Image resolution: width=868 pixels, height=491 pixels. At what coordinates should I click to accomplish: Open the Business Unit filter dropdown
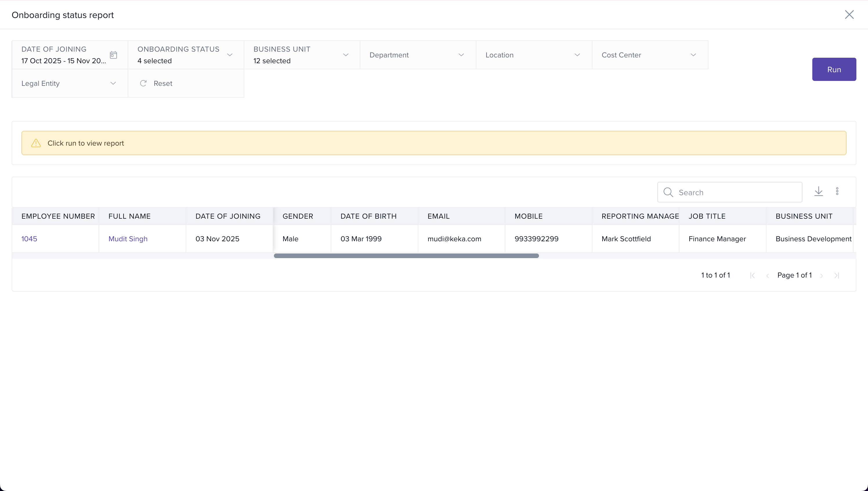coord(346,55)
